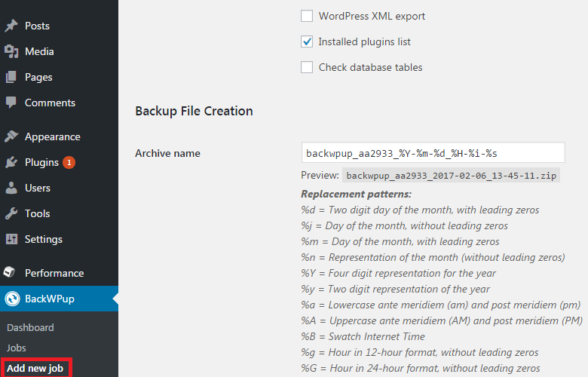Click the Posts pushpin icon
The width and height of the screenshot is (588, 377).
[x=11, y=26]
